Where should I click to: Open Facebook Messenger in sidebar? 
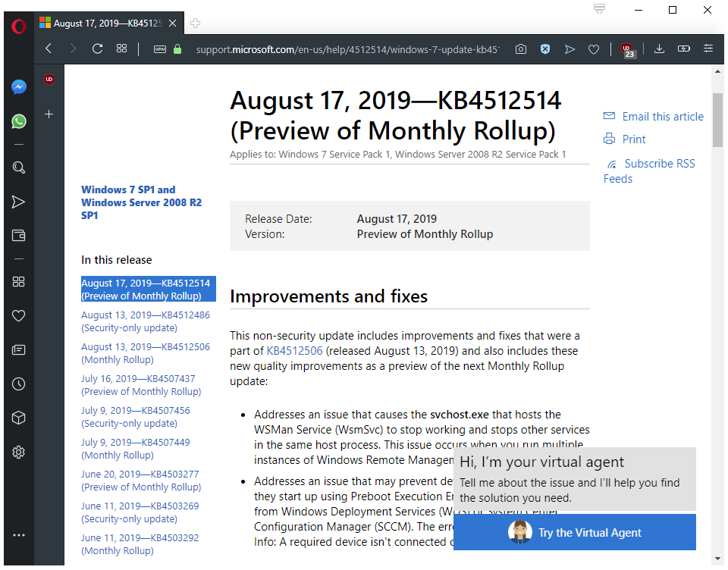pos(18,87)
